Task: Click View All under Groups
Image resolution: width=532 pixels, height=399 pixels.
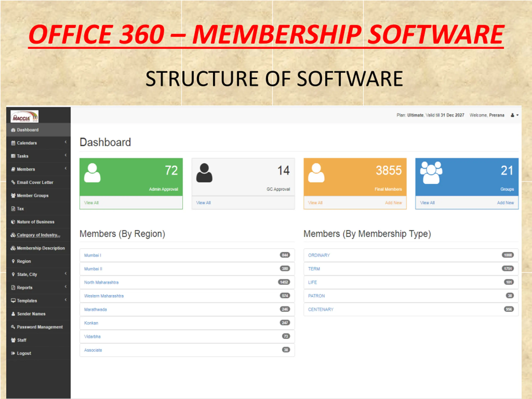Action: tap(427, 203)
